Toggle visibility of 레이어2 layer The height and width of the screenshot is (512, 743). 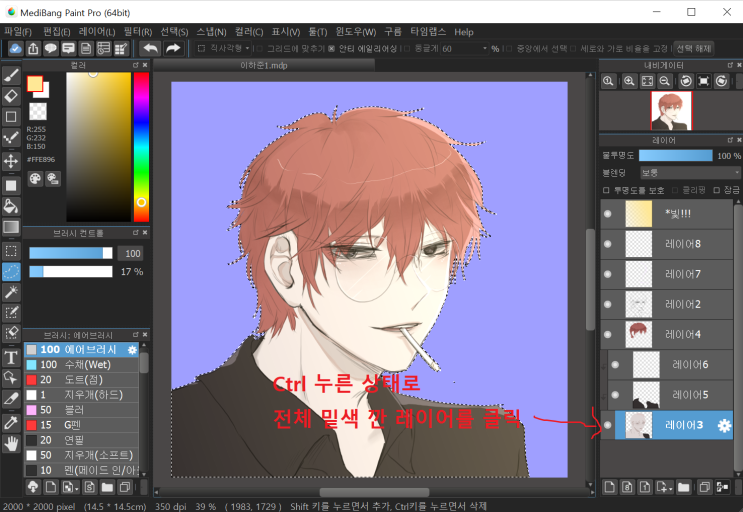pyautogui.click(x=607, y=304)
